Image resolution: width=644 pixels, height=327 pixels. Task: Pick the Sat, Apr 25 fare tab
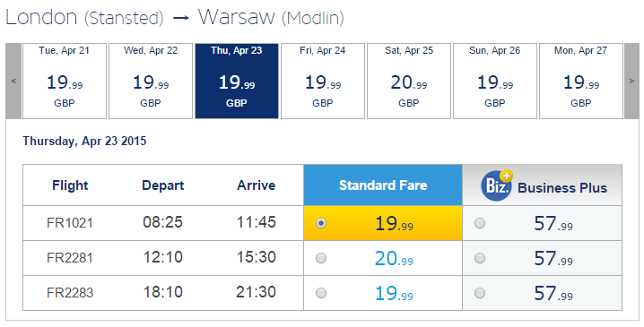(409, 82)
